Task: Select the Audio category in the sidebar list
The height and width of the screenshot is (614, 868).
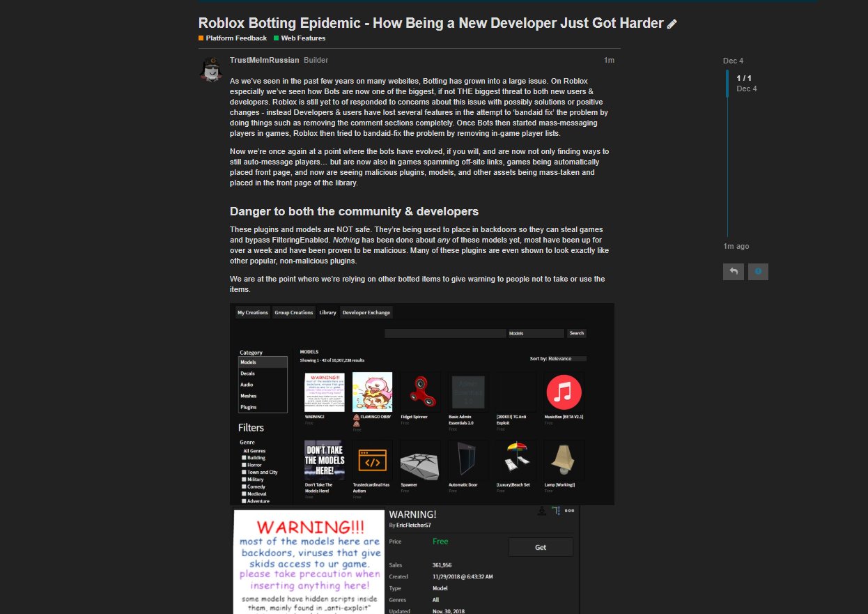Action: pyautogui.click(x=263, y=385)
